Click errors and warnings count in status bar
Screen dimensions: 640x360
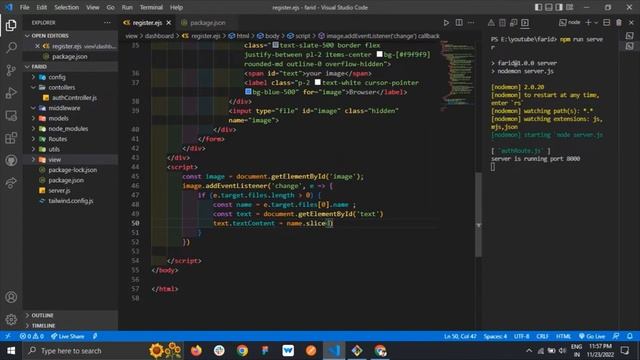(31, 336)
